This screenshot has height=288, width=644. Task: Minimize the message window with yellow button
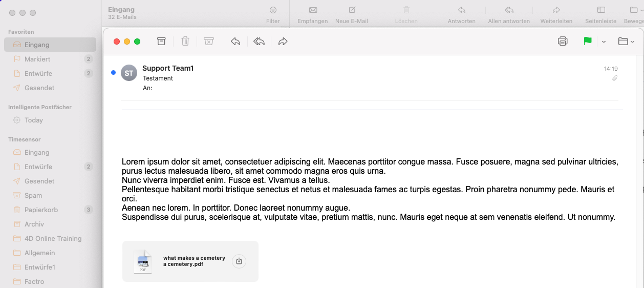(x=127, y=42)
